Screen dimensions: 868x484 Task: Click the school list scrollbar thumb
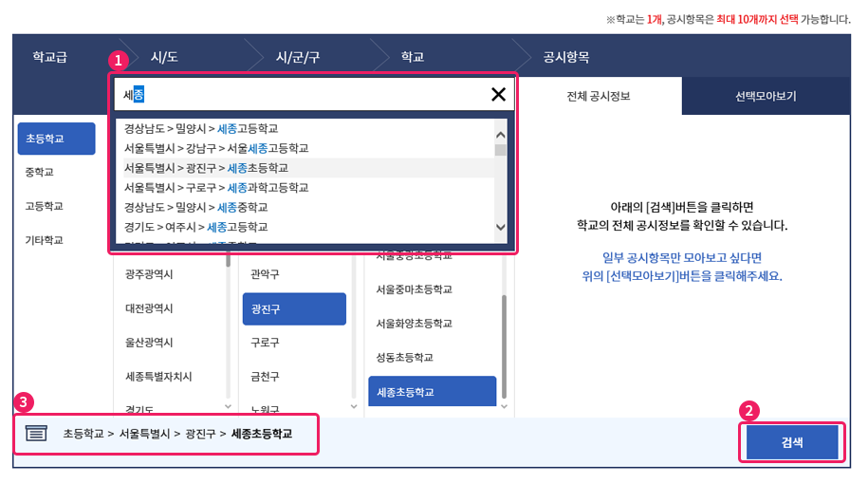point(504,346)
